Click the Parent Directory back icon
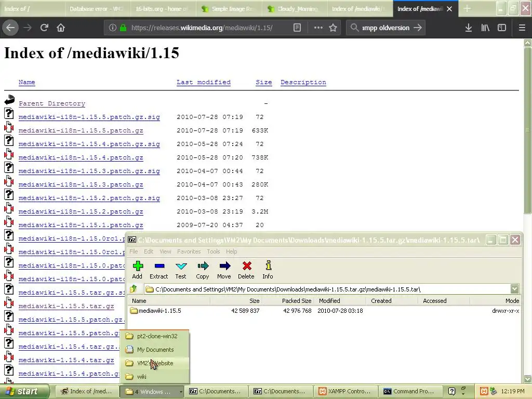 [9, 100]
